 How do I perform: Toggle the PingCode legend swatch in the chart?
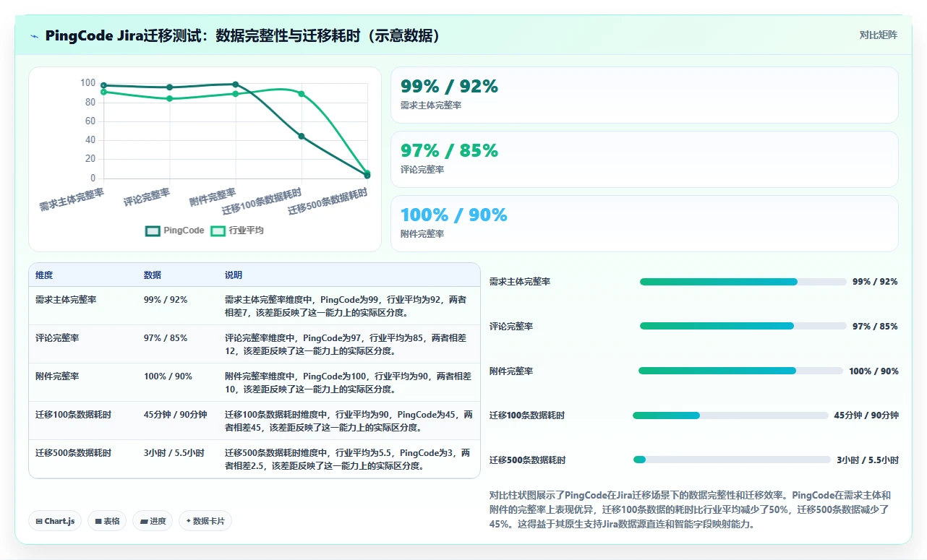point(153,231)
